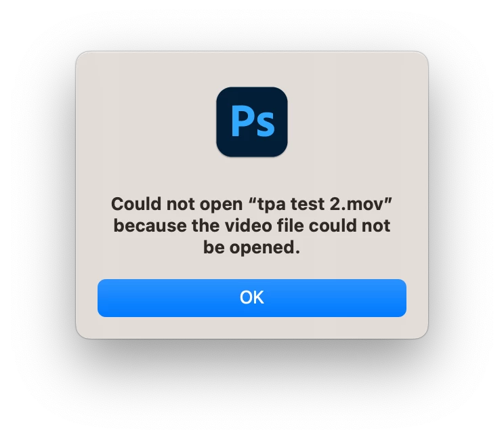Click the word "opened" in the alert
This screenshot has height=439, width=504.
262,248
